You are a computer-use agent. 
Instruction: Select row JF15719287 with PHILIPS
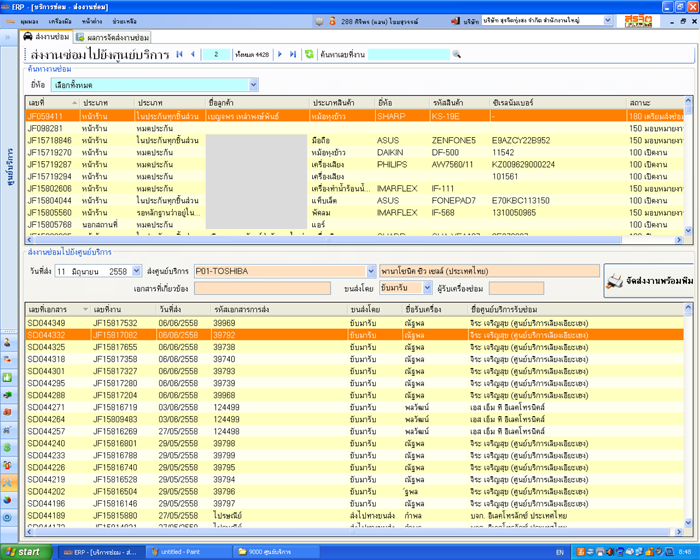click(x=354, y=164)
